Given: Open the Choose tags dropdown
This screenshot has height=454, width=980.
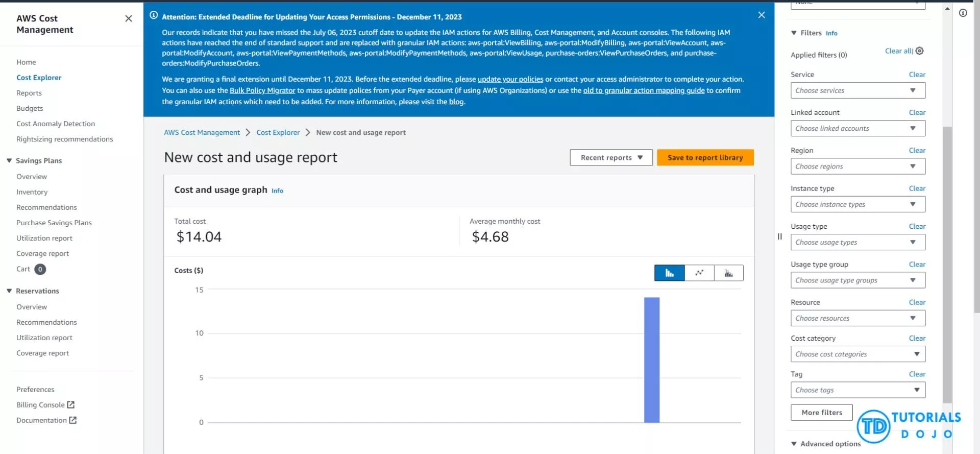Looking at the screenshot, I should (x=857, y=390).
